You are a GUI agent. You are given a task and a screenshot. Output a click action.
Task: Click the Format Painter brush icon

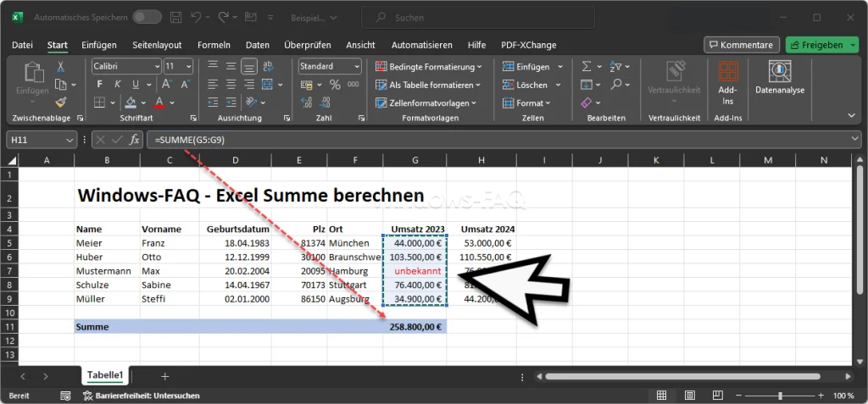coord(61,102)
